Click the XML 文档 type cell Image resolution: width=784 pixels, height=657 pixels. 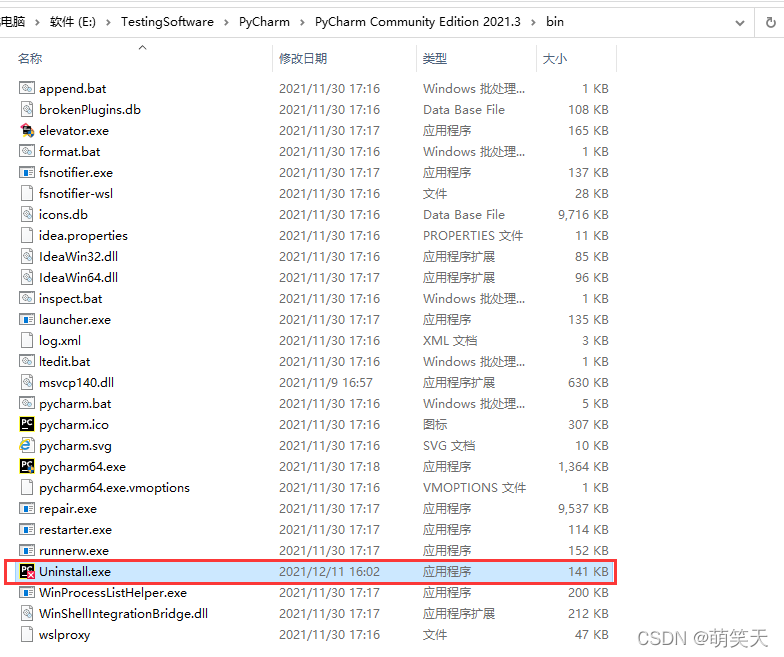(x=450, y=340)
